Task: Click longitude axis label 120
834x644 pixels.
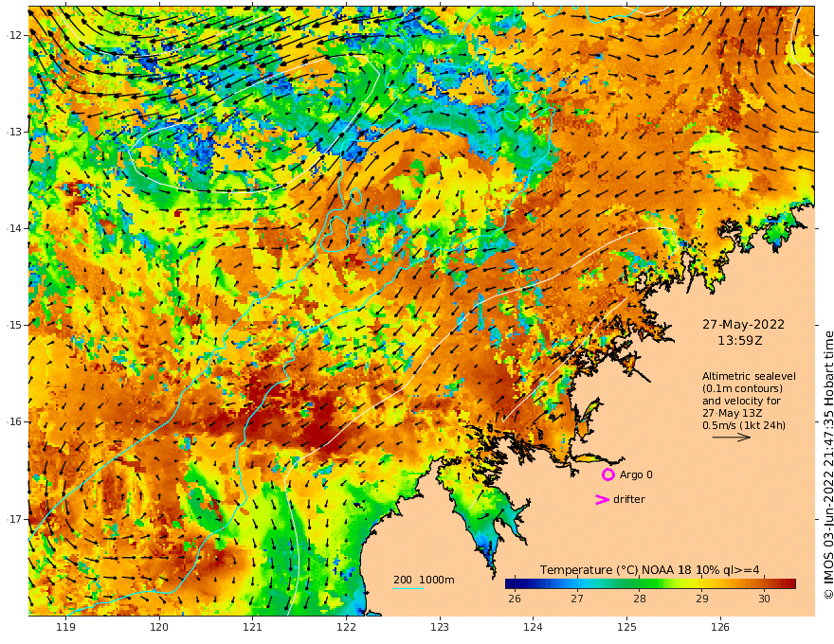Action: click(x=159, y=627)
